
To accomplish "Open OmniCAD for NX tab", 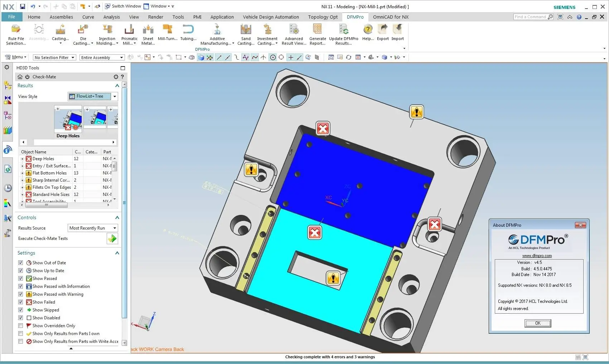I will click(391, 17).
